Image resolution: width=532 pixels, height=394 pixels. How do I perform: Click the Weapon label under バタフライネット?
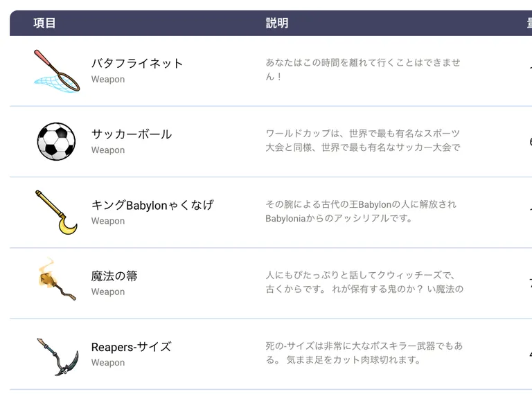tap(108, 80)
